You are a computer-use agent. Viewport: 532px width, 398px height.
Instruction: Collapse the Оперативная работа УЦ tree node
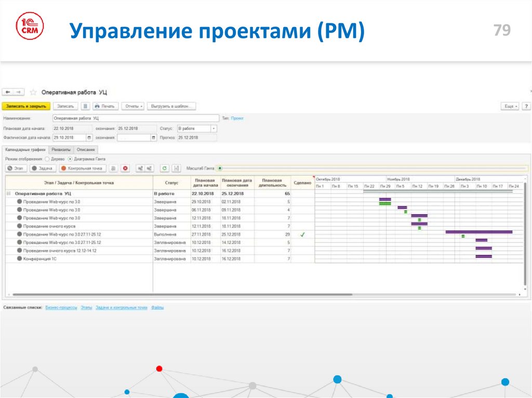[8, 194]
